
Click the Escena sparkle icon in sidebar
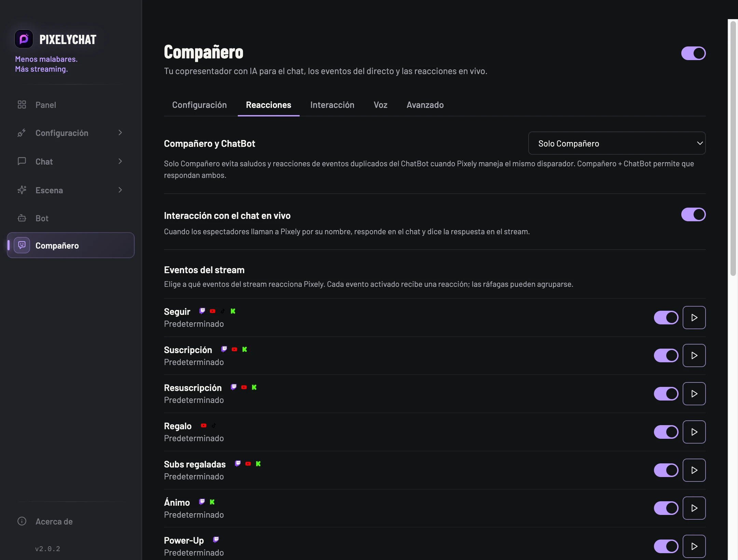pos(22,190)
